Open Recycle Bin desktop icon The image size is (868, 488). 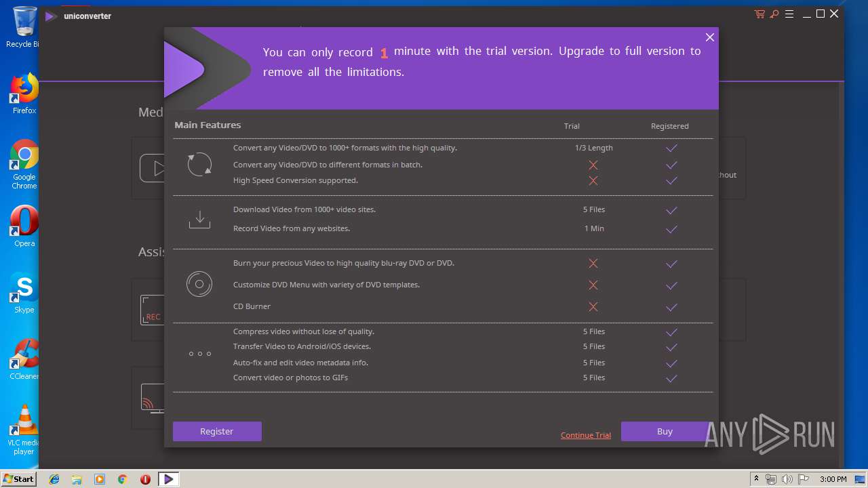(24, 27)
